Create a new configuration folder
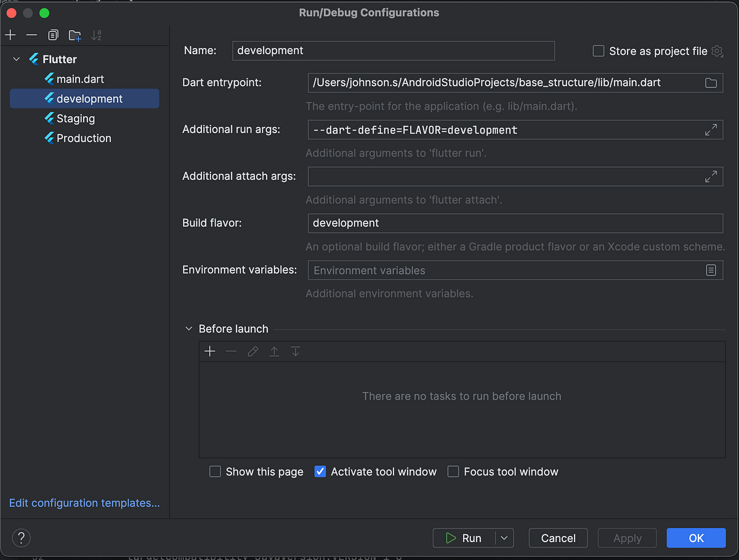The width and height of the screenshot is (739, 560). [75, 35]
